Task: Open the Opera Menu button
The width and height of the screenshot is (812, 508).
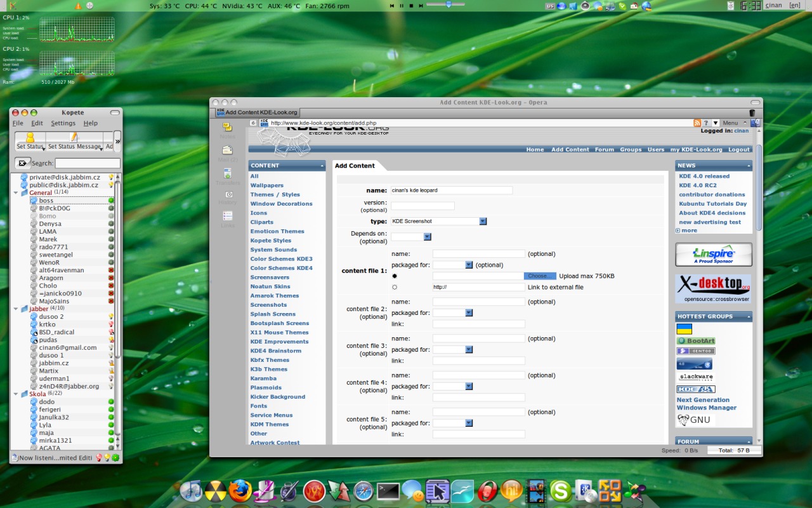Action: (x=730, y=123)
